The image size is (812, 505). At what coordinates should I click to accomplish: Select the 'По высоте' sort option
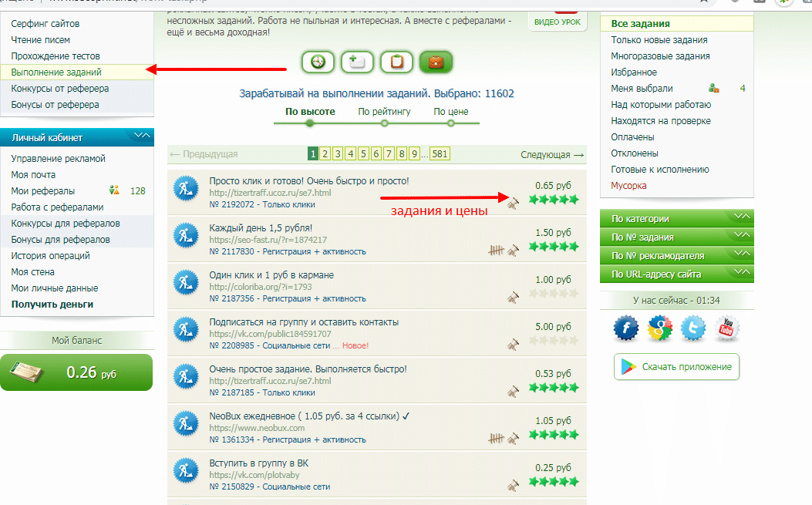(310, 112)
